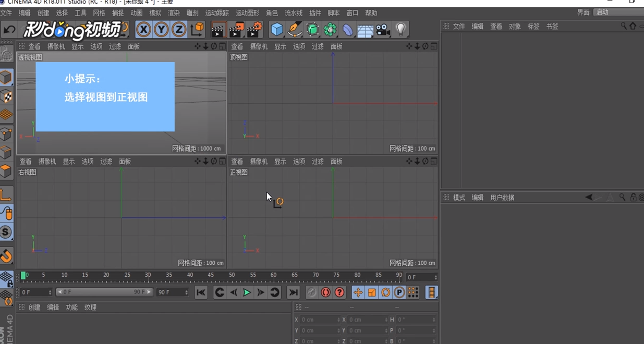The width and height of the screenshot is (644, 344).
Task: Open the 文件 menu in menu bar
Action: [x=6, y=13]
